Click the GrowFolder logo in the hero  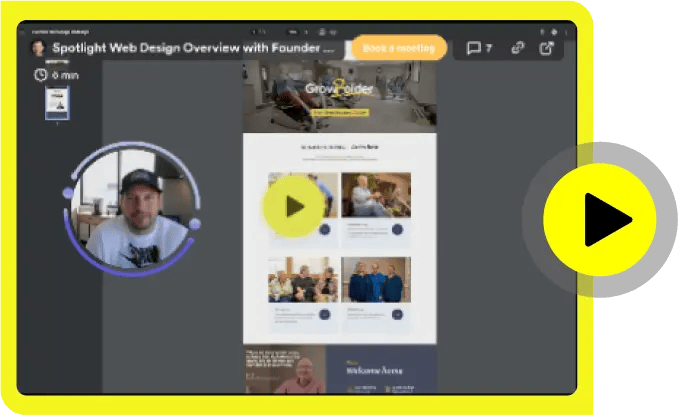tap(340, 90)
